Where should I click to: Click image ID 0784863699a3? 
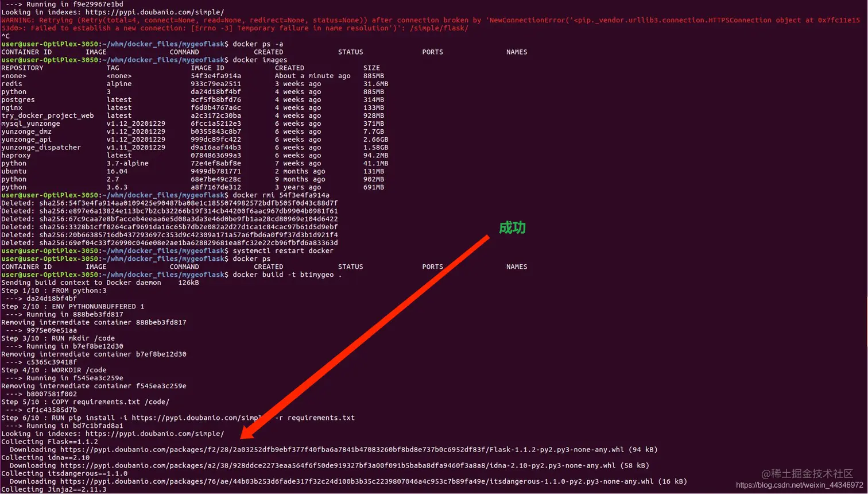[x=216, y=156]
